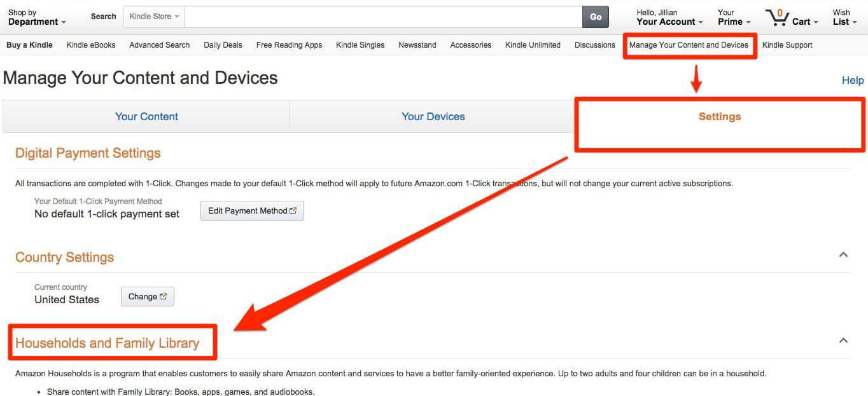Open Manage Your Content and Devices
Image resolution: width=868 pixels, height=396 pixels.
click(689, 45)
